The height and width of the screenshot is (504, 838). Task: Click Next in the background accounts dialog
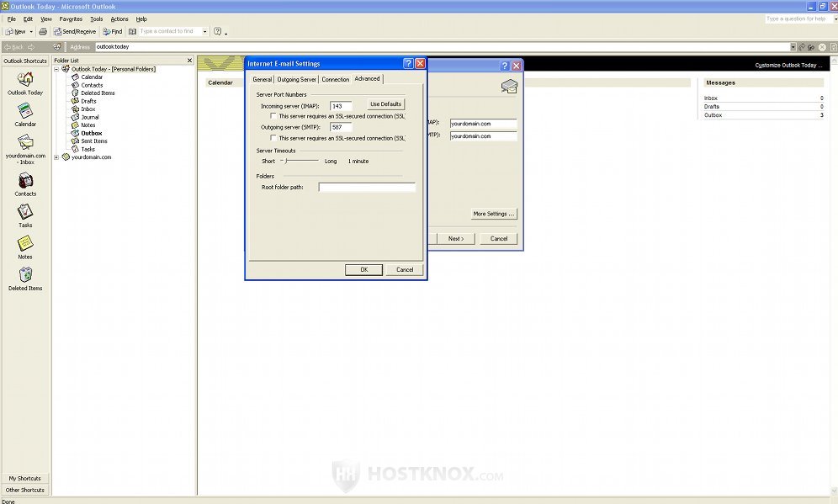(456, 238)
